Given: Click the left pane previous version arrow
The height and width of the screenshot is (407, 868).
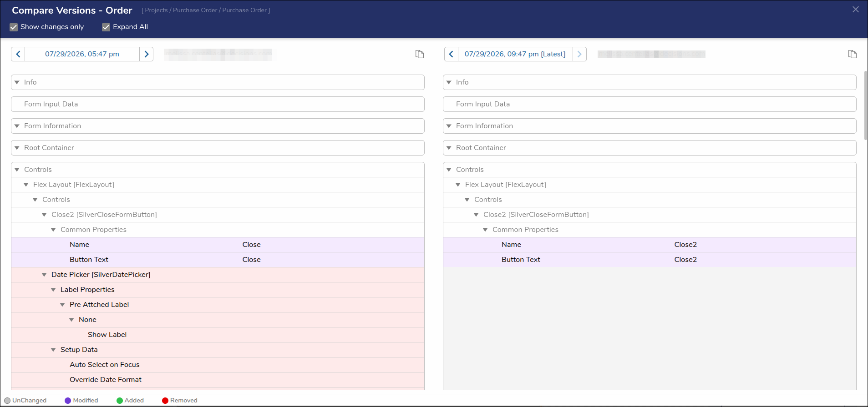Looking at the screenshot, I should click(x=18, y=54).
